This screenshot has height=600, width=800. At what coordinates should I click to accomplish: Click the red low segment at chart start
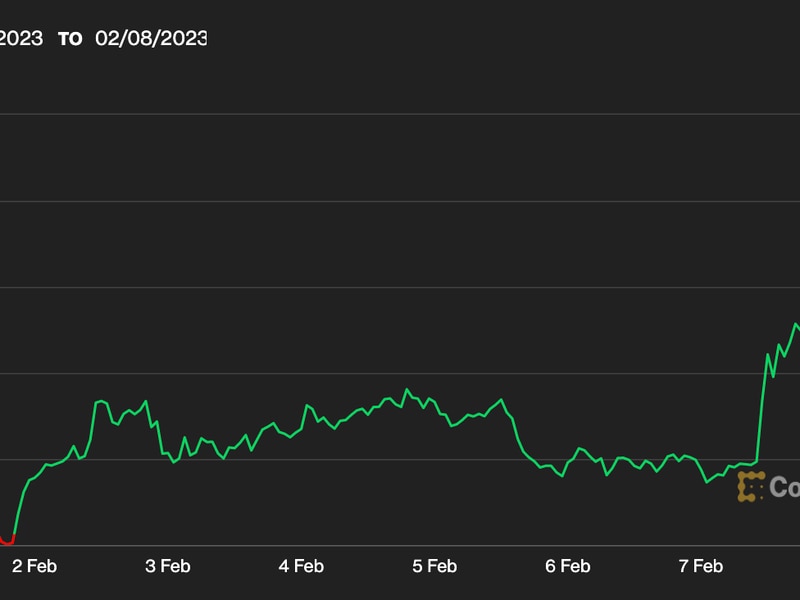7,542
